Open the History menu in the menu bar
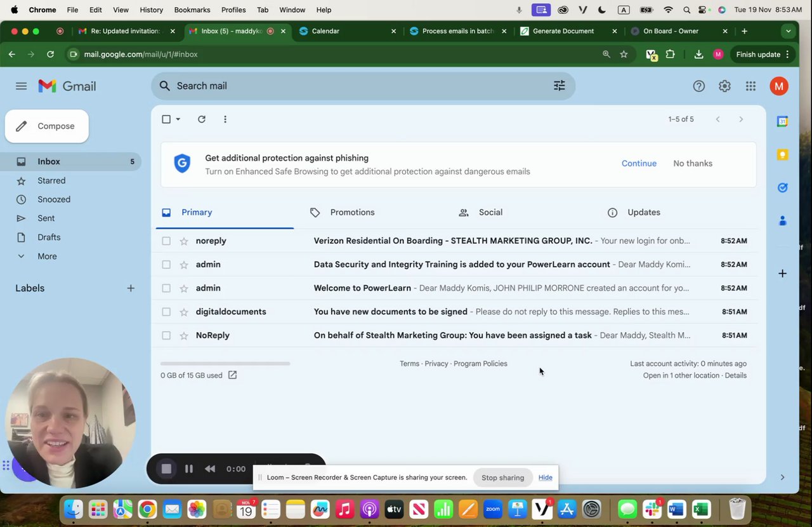 (151, 10)
